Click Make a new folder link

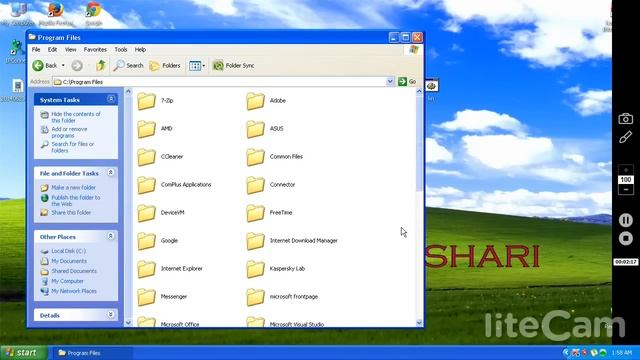pyautogui.click(x=73, y=187)
